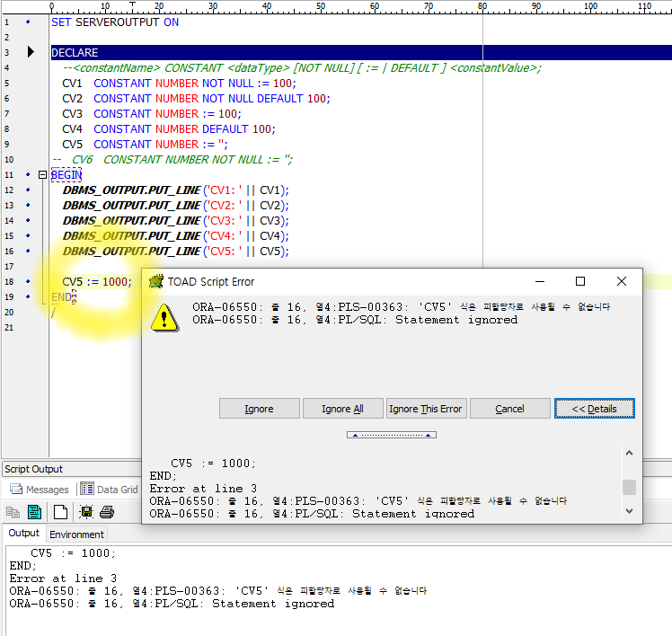
Task: Click the execution arrow at line 3
Action: tap(31, 52)
